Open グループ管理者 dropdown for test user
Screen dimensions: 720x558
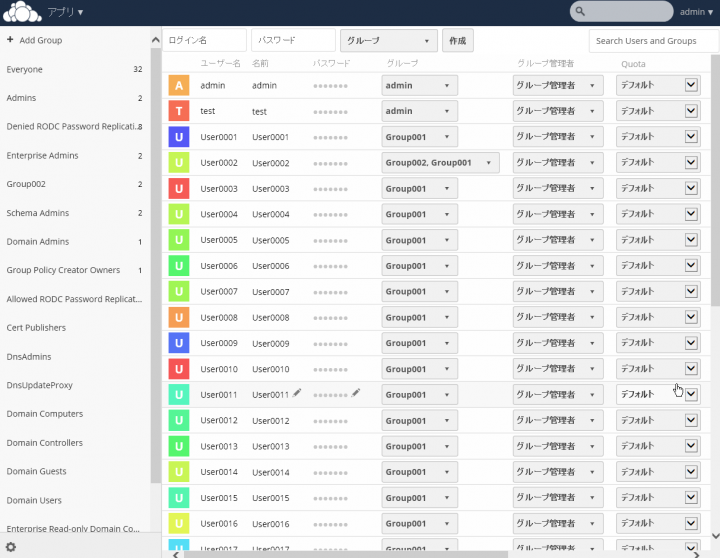558,111
